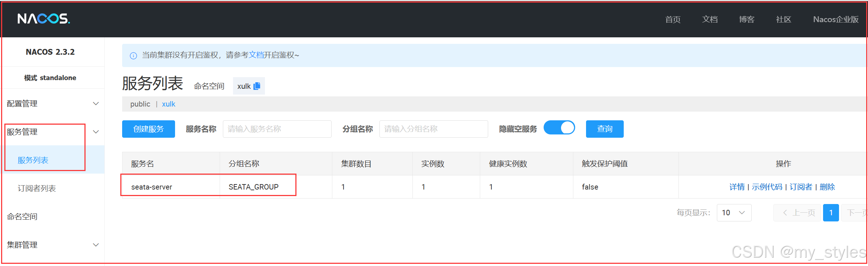Expand the 集群管理 menu chevron
Image resolution: width=868 pixels, height=266 pixels.
[96, 245]
